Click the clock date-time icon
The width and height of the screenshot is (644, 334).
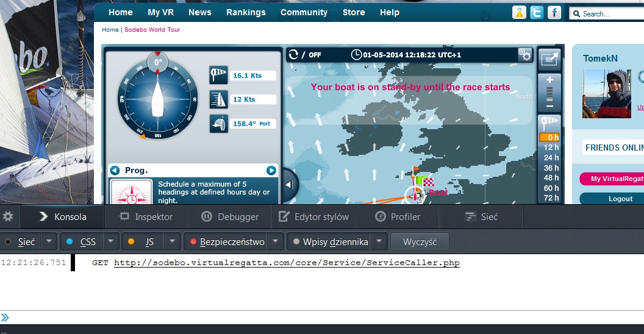[x=356, y=55]
